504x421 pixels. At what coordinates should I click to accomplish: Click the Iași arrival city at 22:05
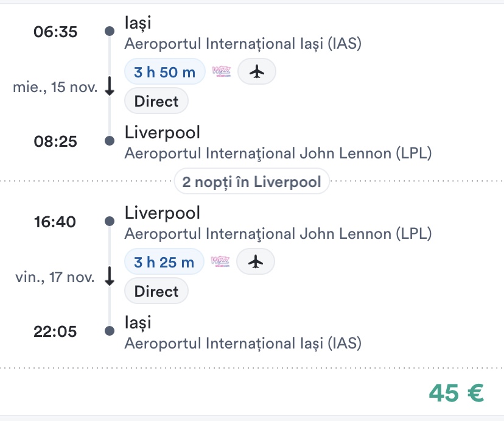click(138, 322)
